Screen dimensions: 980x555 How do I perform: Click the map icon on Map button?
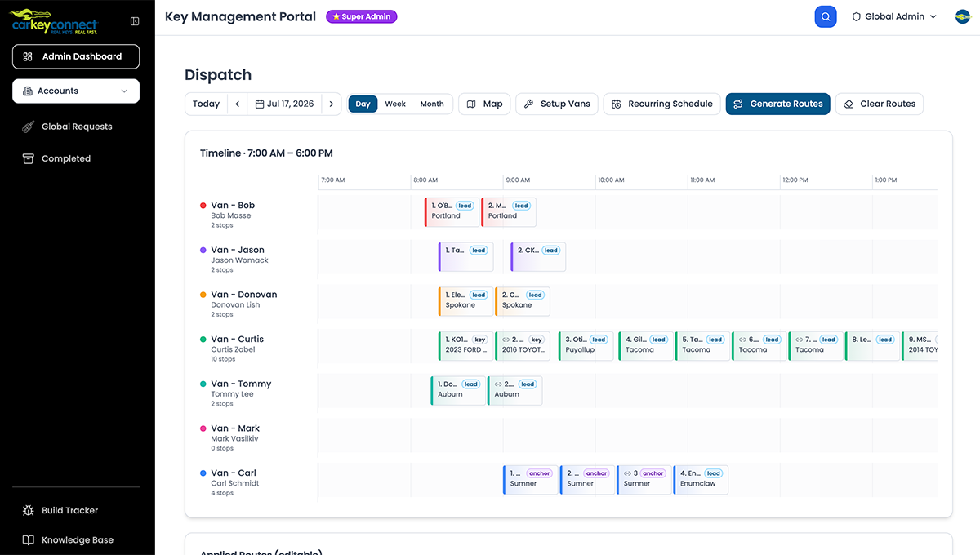[471, 104]
